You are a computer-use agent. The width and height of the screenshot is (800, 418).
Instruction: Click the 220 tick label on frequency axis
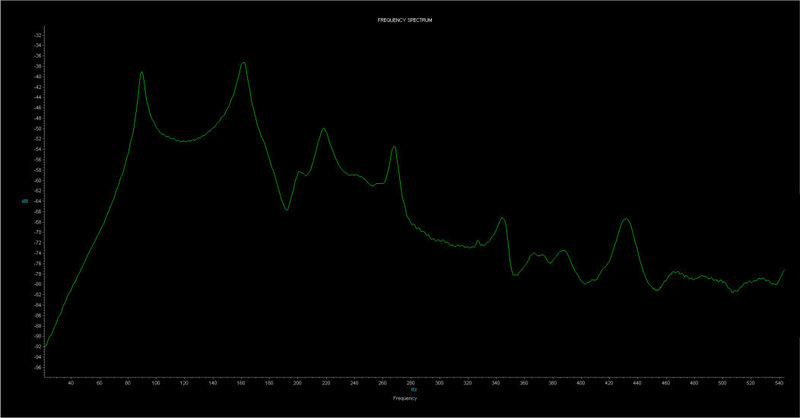point(326,383)
